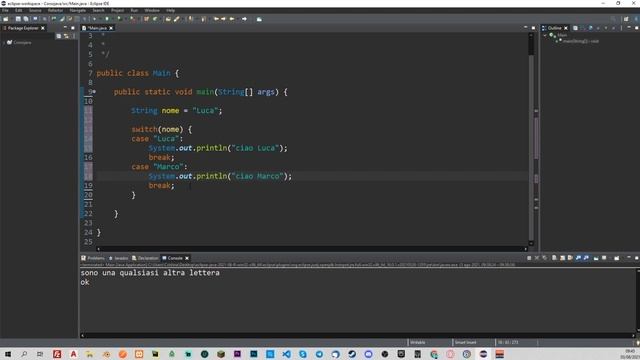Click the green Run toolbar icon
Screen dimensions: 640x360
[x=107, y=19]
